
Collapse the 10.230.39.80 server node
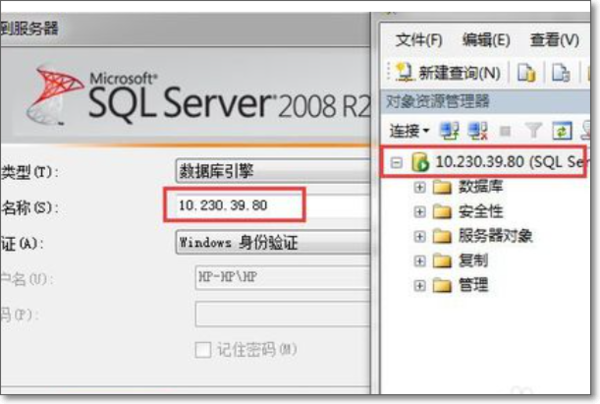pos(396,163)
